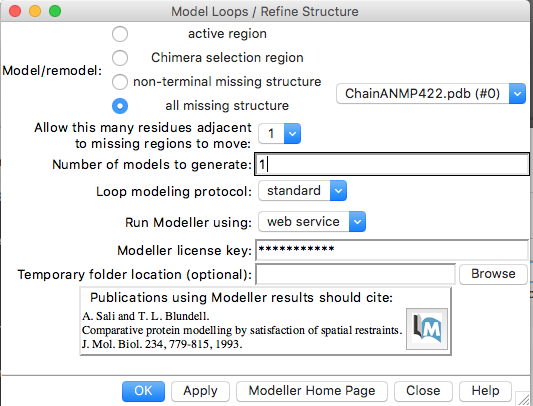Viewport: 533px width, 406px height.
Task: Open the Help button
Action: (485, 391)
